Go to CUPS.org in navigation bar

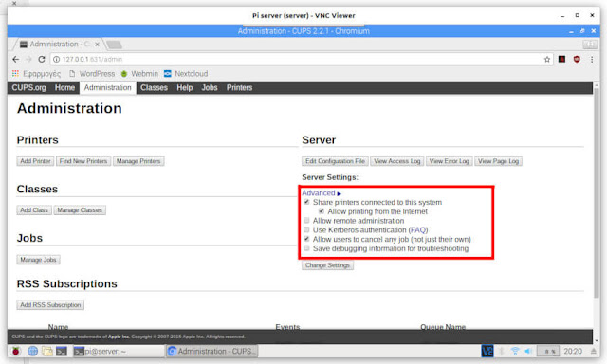[x=28, y=88]
